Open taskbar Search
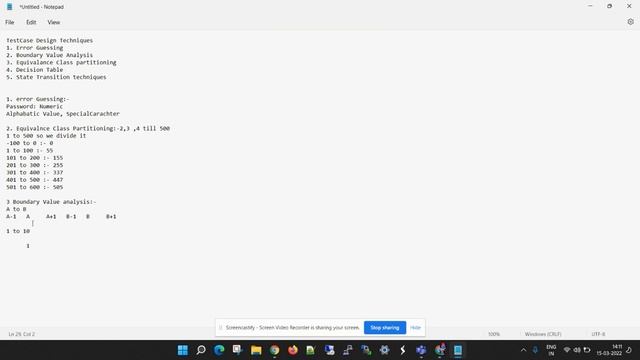 click(x=201, y=350)
